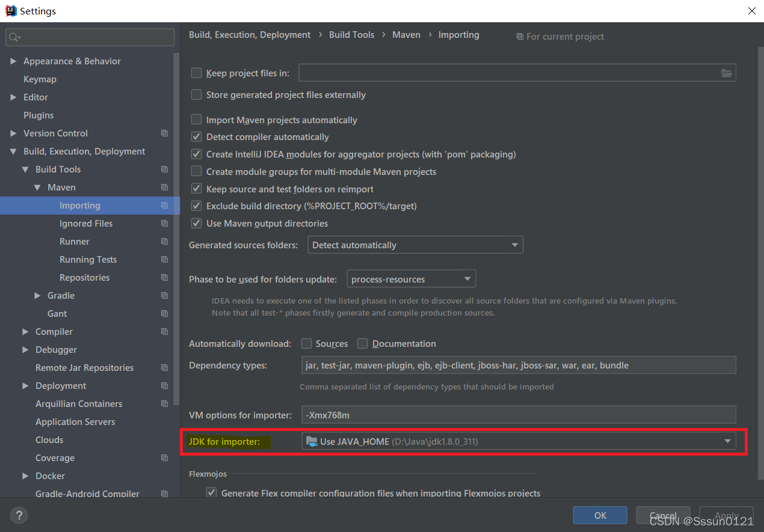This screenshot has height=532, width=764.
Task: Expand the Gradle tree node
Action: click(x=37, y=296)
